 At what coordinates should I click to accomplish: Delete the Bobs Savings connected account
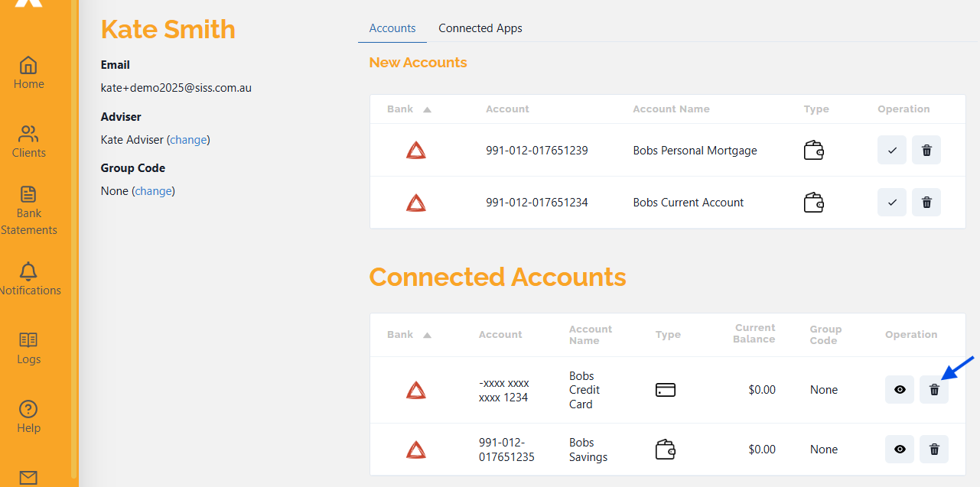pyautogui.click(x=933, y=450)
